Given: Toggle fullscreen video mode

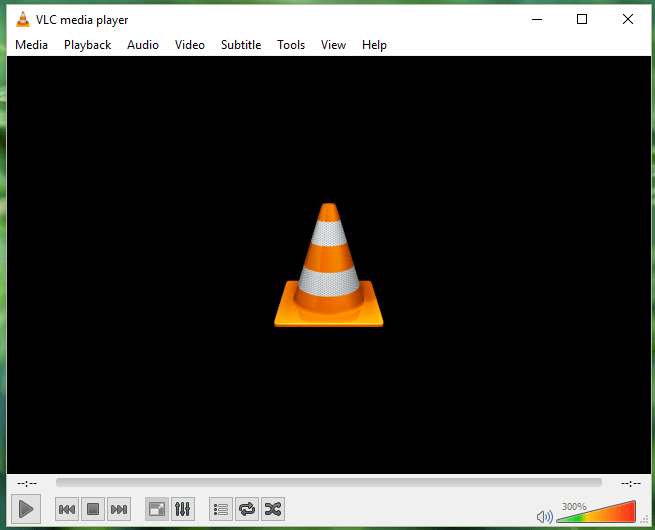Looking at the screenshot, I should [x=157, y=509].
